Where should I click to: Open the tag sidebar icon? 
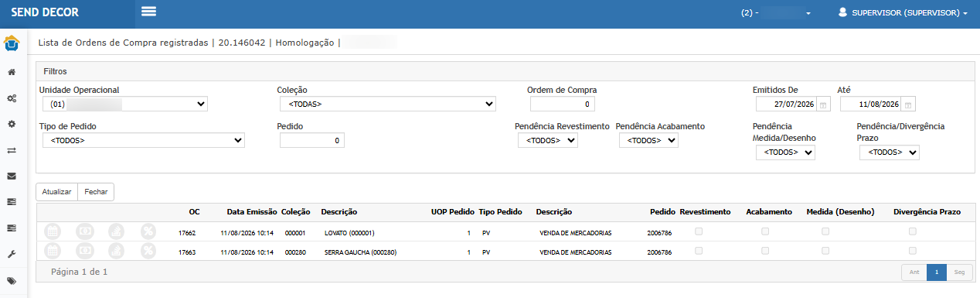tap(12, 280)
